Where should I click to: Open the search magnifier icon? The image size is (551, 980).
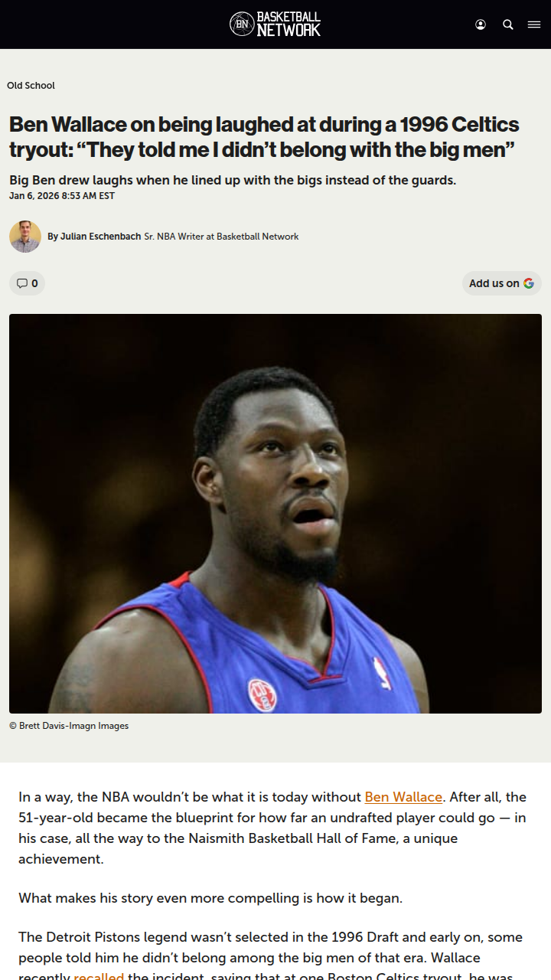508,24
